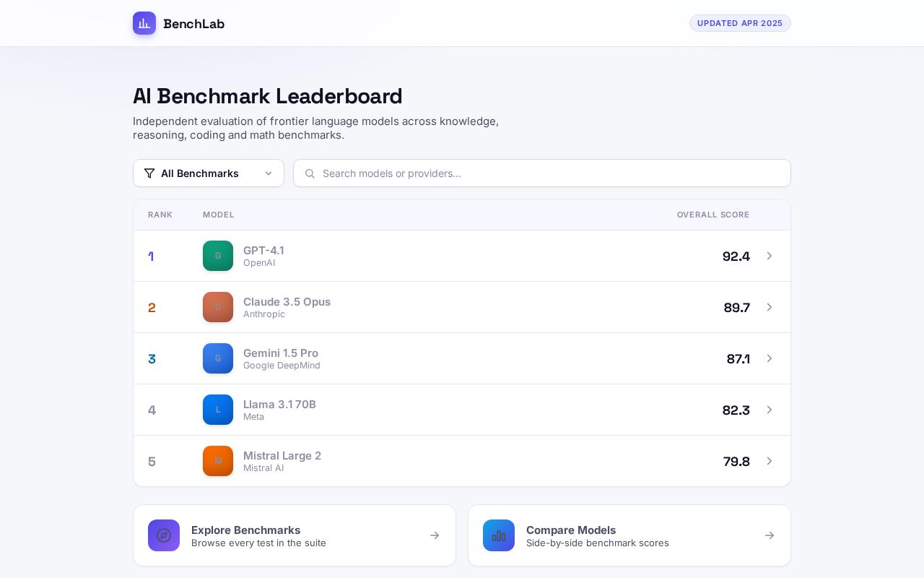The image size is (924, 578).
Task: Select the Gemini 1.5 Pro model name
Action: (281, 353)
